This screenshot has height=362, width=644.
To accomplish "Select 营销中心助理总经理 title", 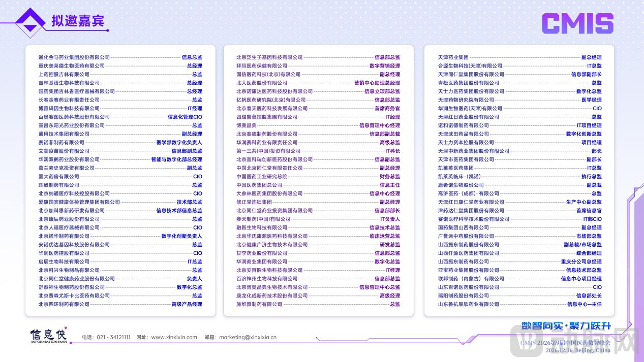I will [x=377, y=83].
